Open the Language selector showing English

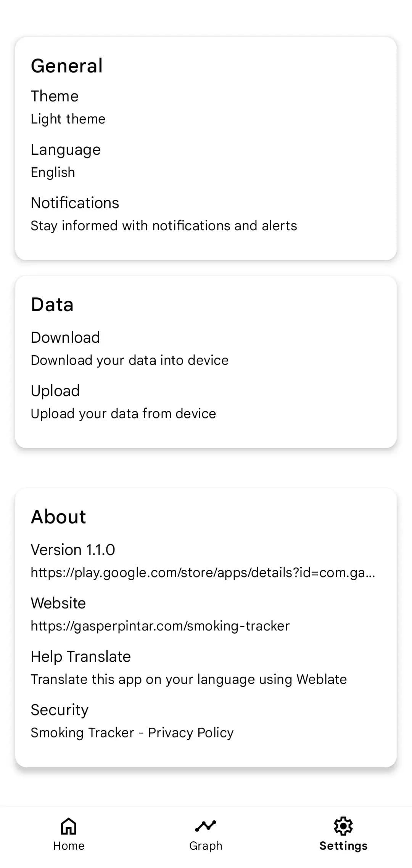coord(66,149)
